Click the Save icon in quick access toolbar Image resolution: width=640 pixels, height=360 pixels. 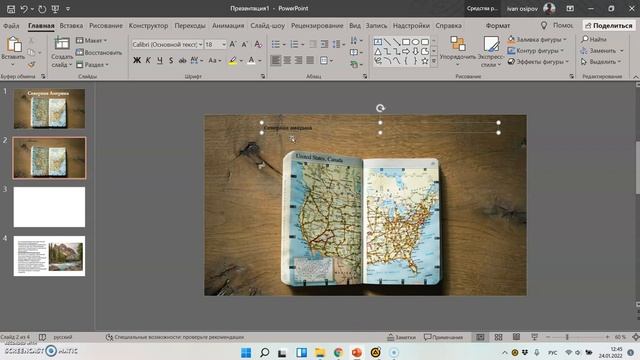pos(11,9)
